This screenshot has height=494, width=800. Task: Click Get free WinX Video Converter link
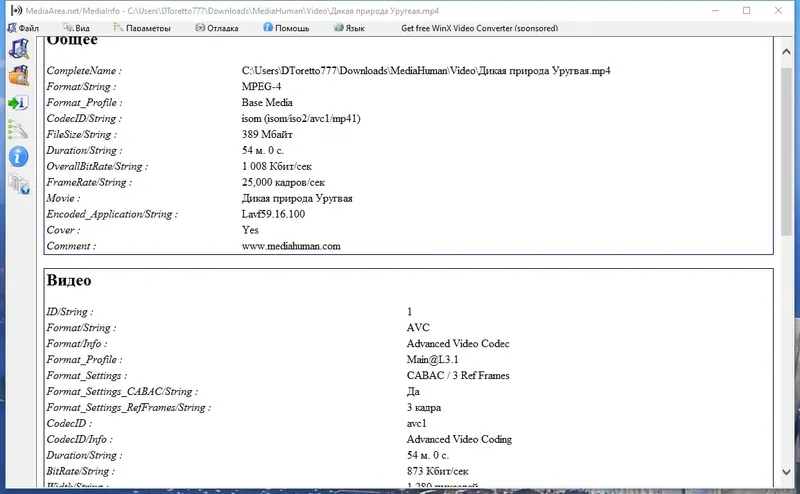[480, 28]
